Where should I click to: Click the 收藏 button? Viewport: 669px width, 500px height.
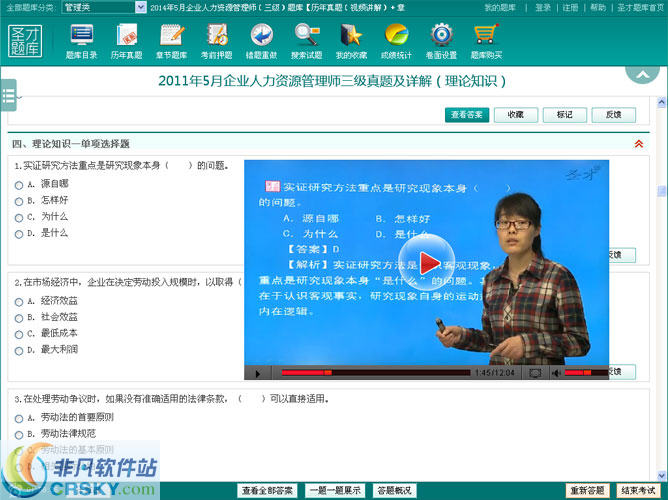pos(516,115)
